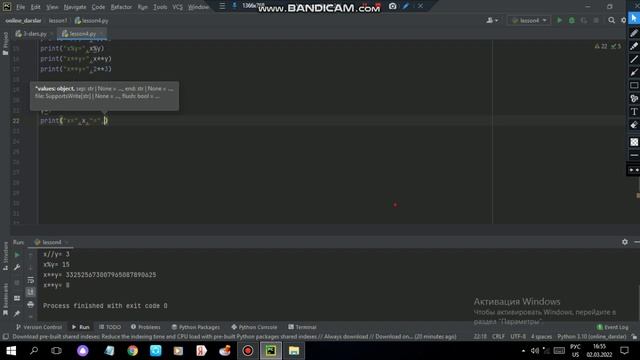640x360 pixels.
Task: Choose Bandicam line thickness option
Action: [634, 155]
